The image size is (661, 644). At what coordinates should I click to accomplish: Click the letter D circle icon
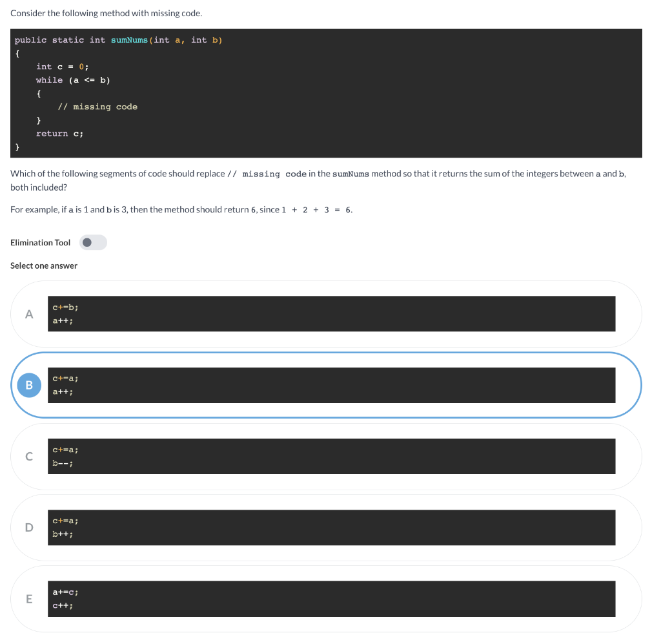[x=28, y=527]
